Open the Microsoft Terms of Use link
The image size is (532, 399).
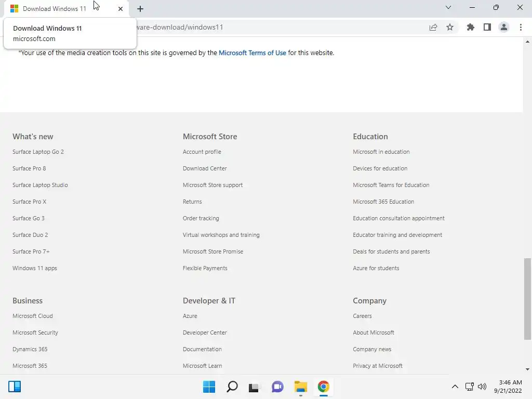tap(252, 52)
